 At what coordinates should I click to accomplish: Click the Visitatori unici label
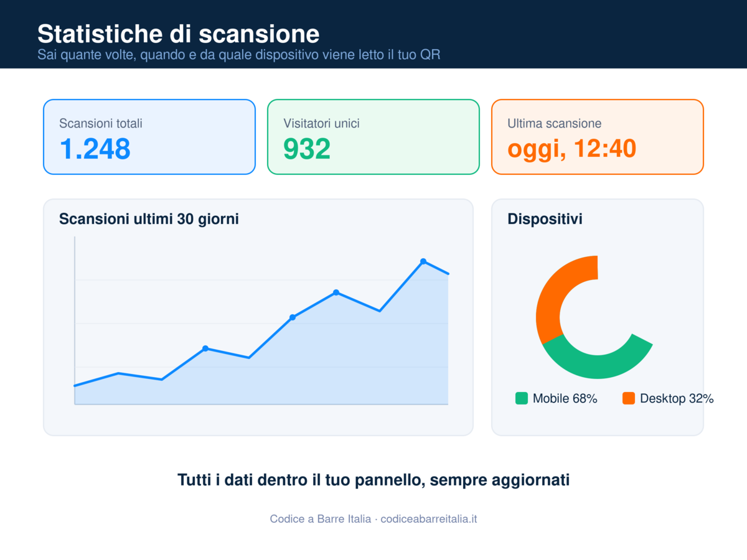click(x=321, y=123)
